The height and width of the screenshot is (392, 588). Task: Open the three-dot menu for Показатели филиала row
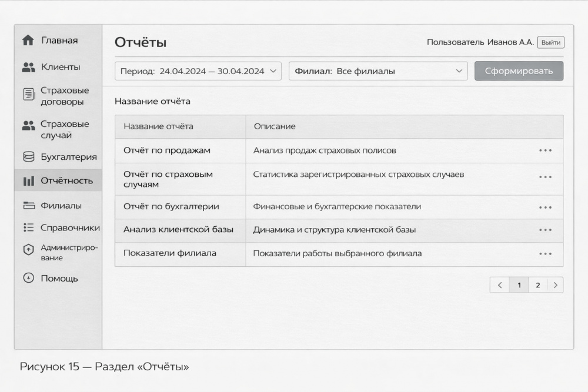pos(545,254)
